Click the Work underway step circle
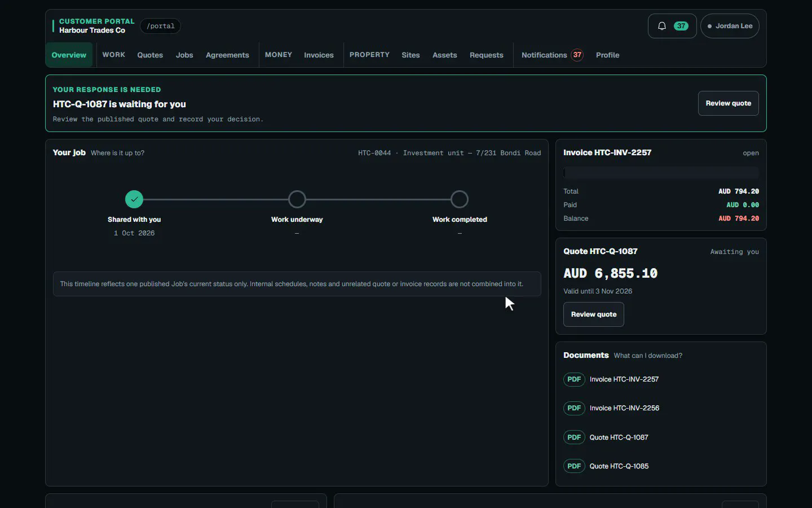 [x=297, y=199]
